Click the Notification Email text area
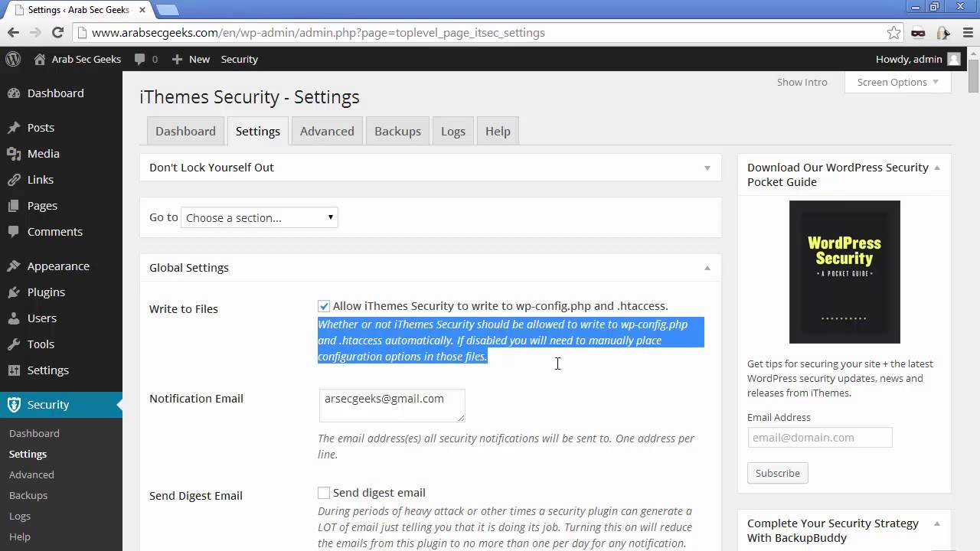Image resolution: width=980 pixels, height=551 pixels. click(x=392, y=406)
